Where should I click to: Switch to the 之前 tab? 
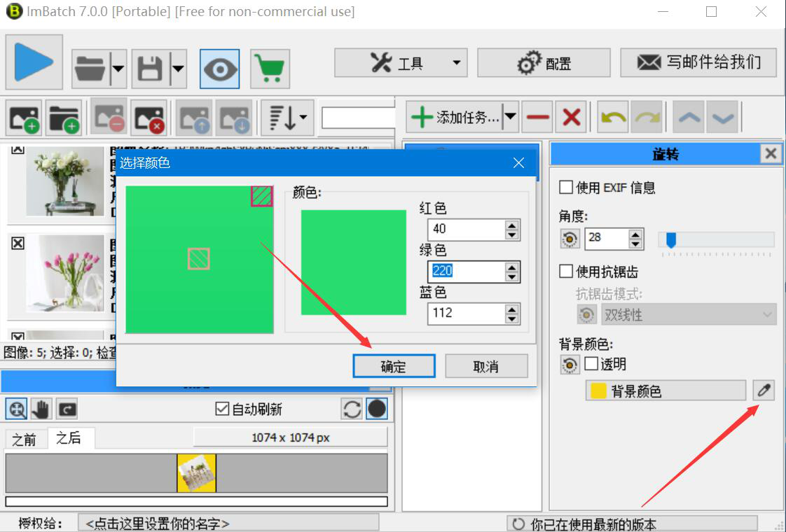click(24, 440)
